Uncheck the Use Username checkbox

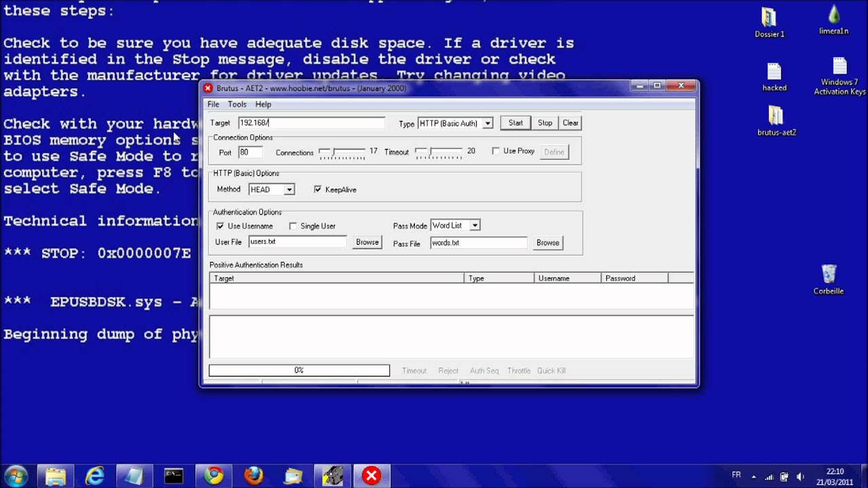click(x=220, y=226)
